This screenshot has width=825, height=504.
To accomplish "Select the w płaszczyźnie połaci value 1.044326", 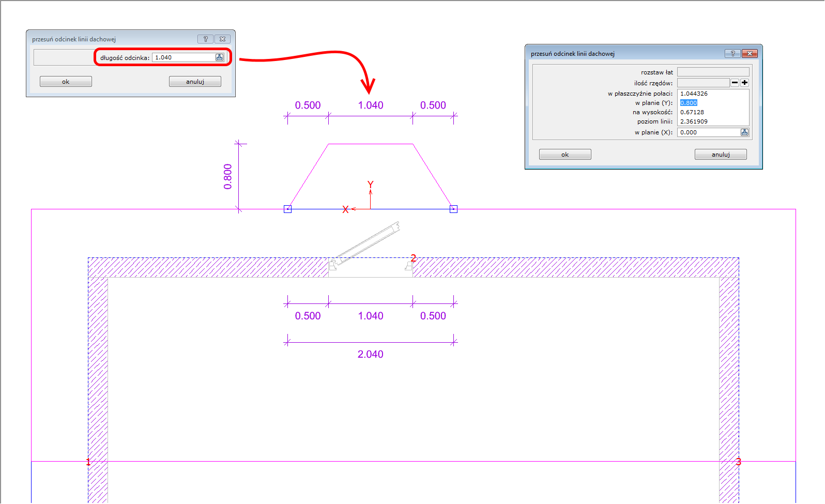I will [x=694, y=94].
